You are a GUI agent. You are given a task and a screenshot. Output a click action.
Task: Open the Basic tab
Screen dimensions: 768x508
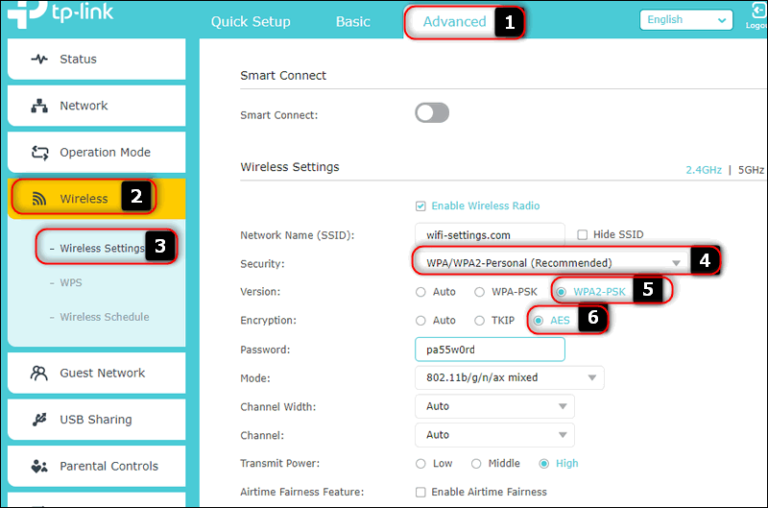pos(353,22)
